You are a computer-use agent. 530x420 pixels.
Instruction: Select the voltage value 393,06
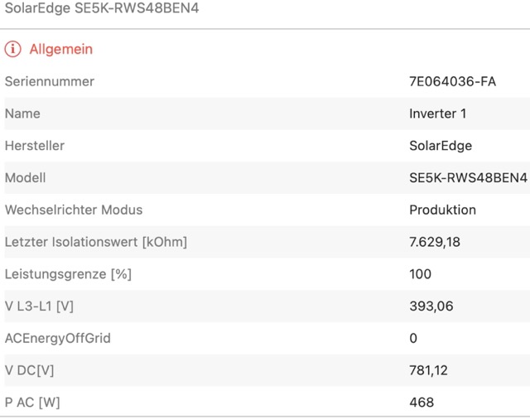coord(431,307)
